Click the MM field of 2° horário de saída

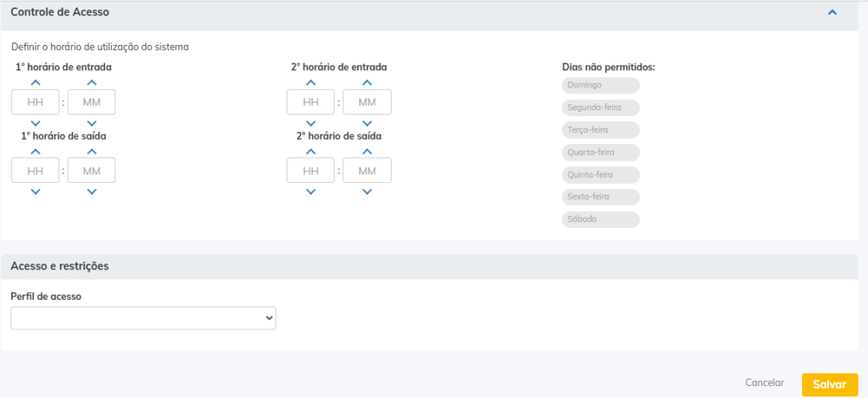[x=366, y=171]
